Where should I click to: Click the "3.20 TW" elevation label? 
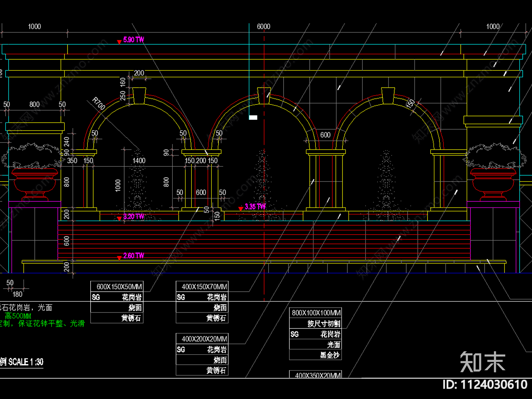click(x=134, y=216)
